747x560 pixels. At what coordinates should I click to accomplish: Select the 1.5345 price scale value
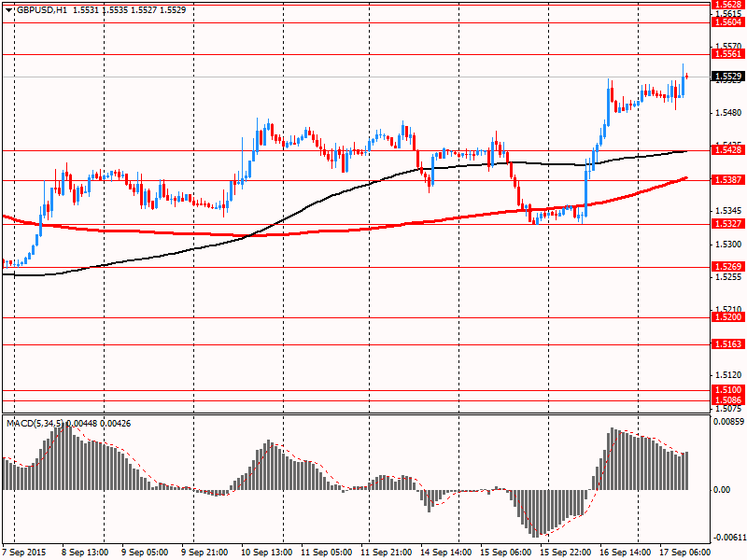tap(729, 211)
